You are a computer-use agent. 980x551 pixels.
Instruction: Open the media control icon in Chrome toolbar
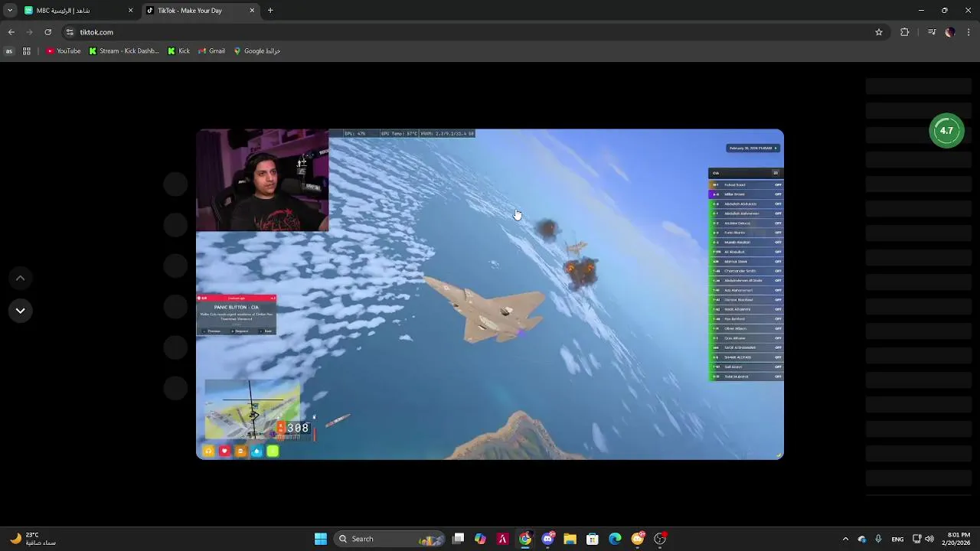(932, 32)
